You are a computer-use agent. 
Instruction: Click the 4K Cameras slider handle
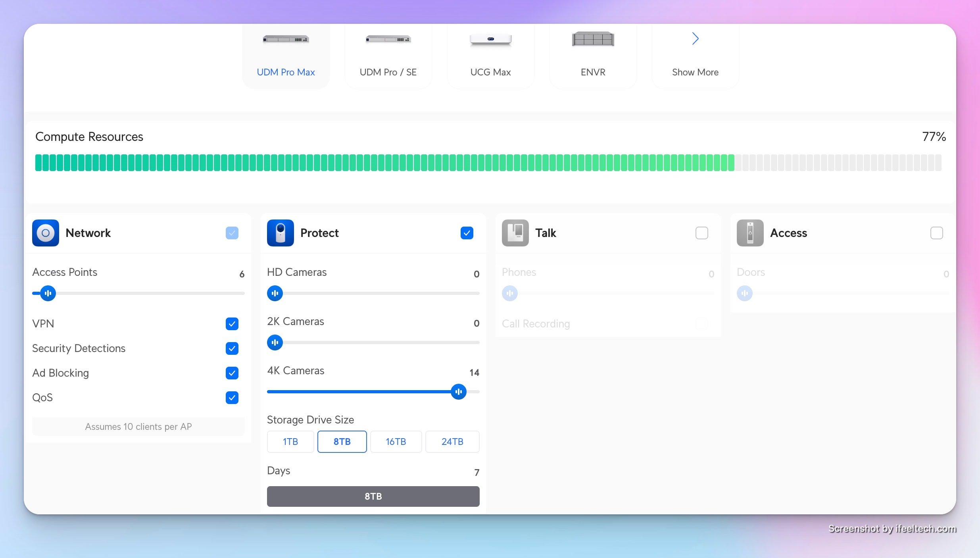point(458,392)
